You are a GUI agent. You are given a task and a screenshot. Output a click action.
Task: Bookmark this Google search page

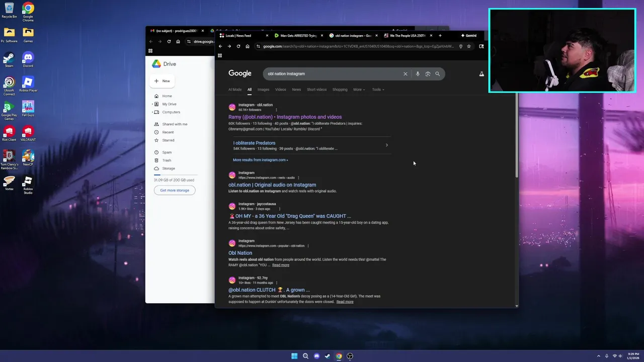coord(469,46)
